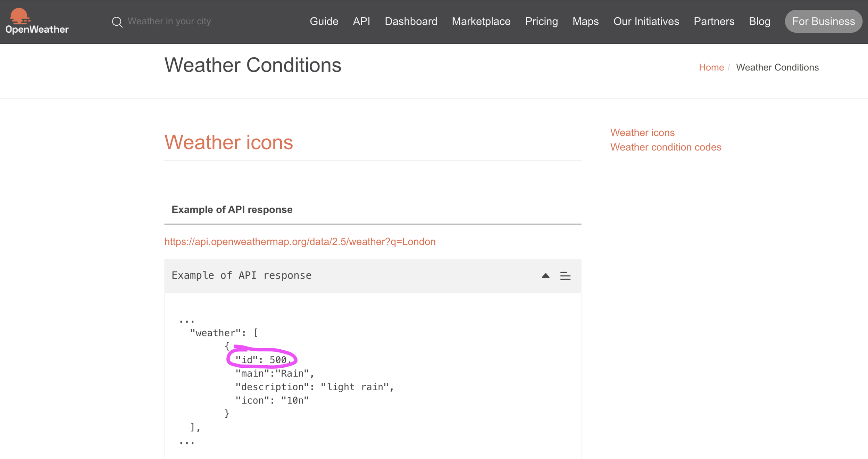Click the "description": "light rain" line

[315, 387]
